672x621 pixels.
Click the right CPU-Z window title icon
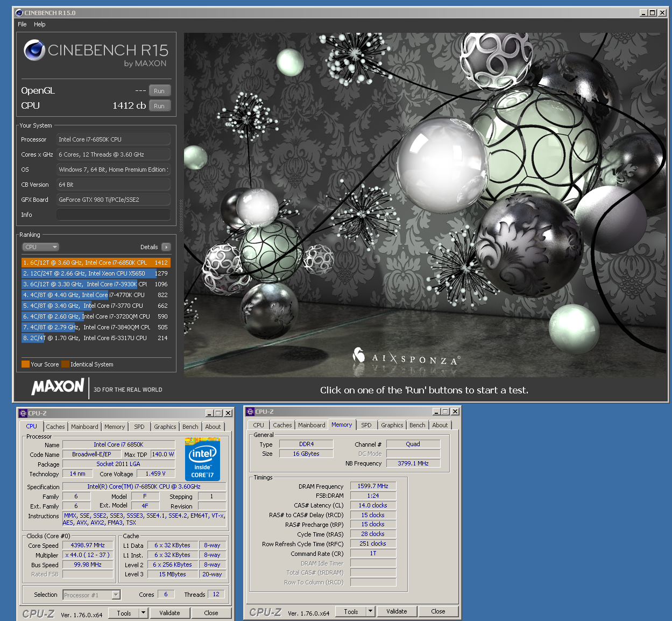coord(250,412)
